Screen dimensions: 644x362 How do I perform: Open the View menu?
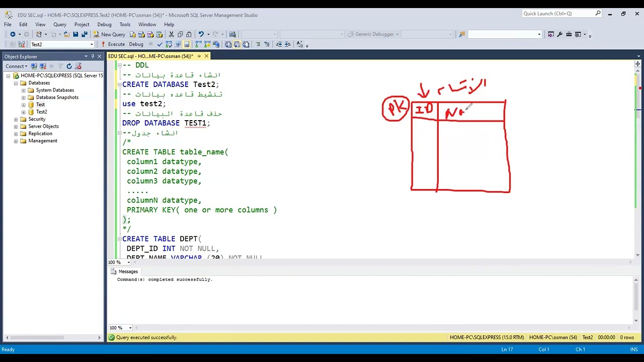[x=40, y=24]
